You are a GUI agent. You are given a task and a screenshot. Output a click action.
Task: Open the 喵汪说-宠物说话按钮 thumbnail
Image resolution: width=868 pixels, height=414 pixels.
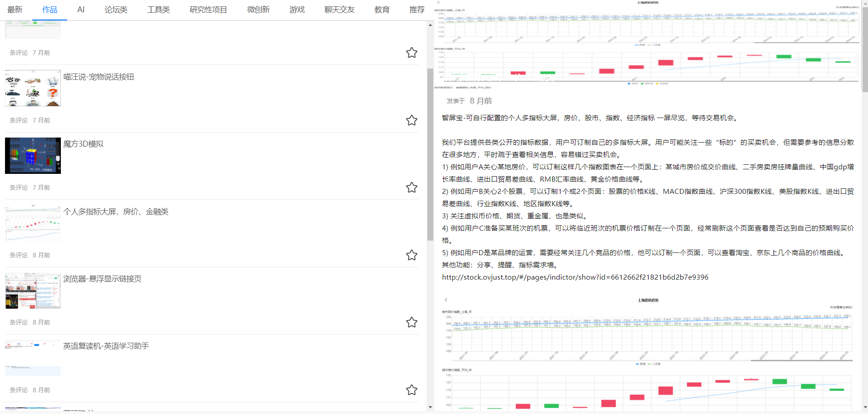[x=33, y=88]
